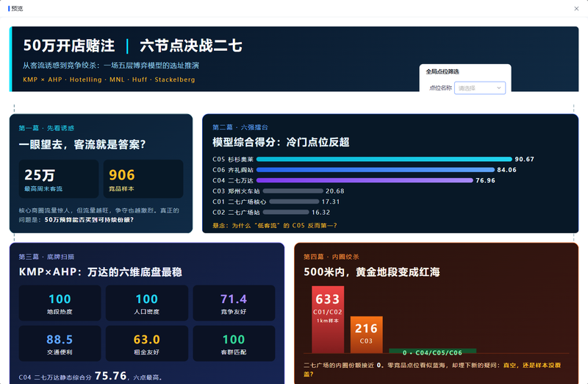Click the 50万开店赌注 header title
Screen dimensions: 588x384
pyautogui.click(x=69, y=46)
